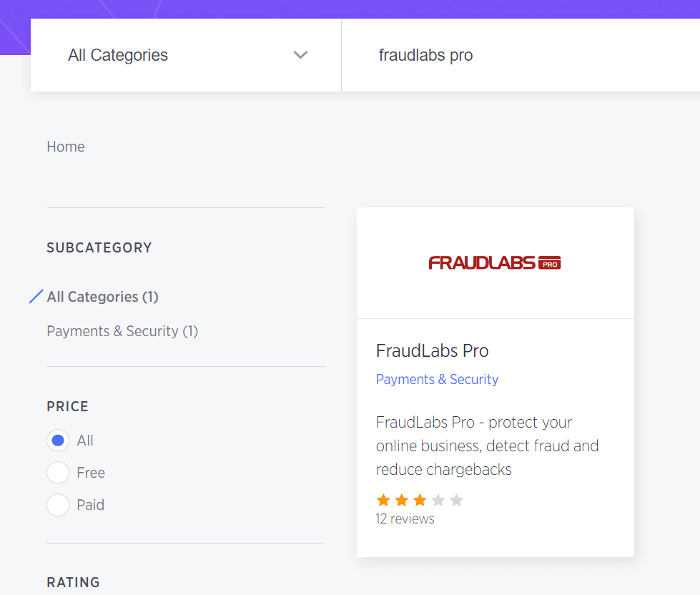The height and width of the screenshot is (595, 700).
Task: Select All Categories (1) subcategory
Action: click(102, 296)
